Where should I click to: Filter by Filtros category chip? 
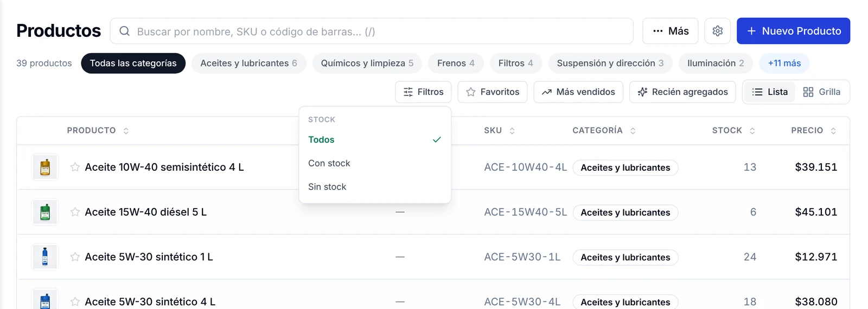click(x=515, y=63)
